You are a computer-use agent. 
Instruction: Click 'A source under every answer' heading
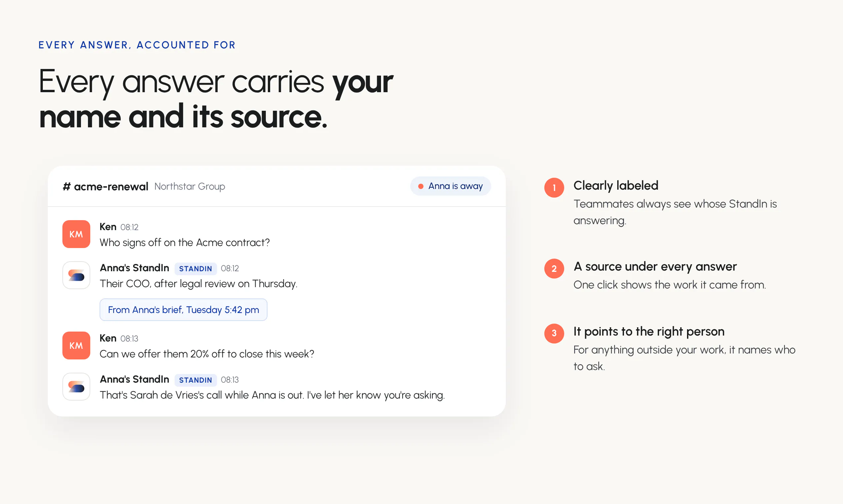point(655,267)
